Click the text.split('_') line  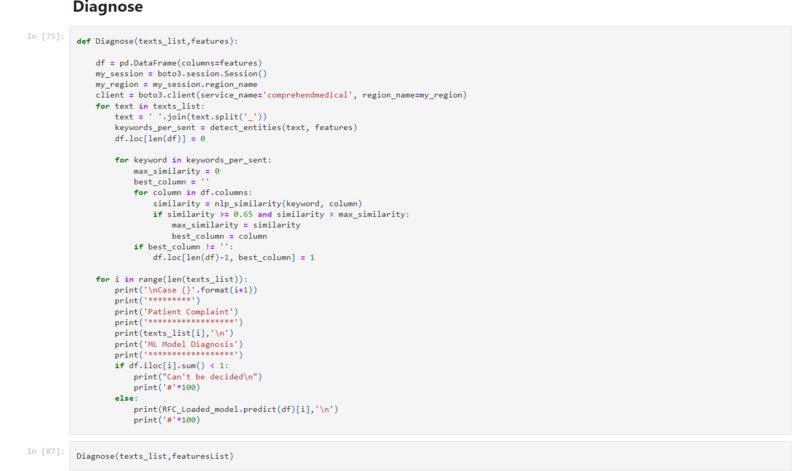pos(191,117)
